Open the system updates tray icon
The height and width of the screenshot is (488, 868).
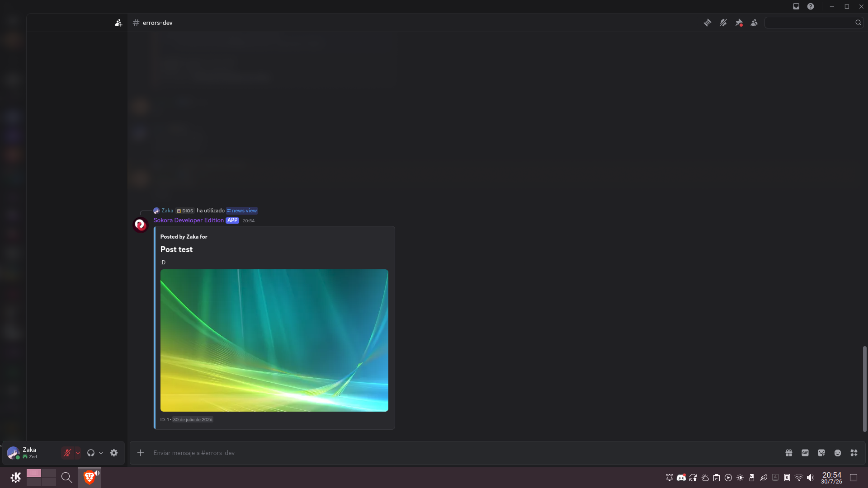[x=693, y=478]
